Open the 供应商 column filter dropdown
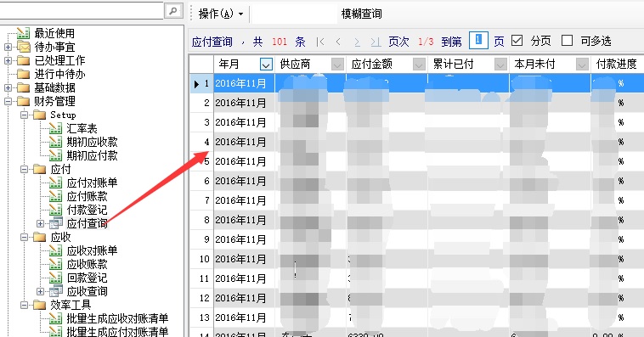The image size is (644, 337). 337,64
